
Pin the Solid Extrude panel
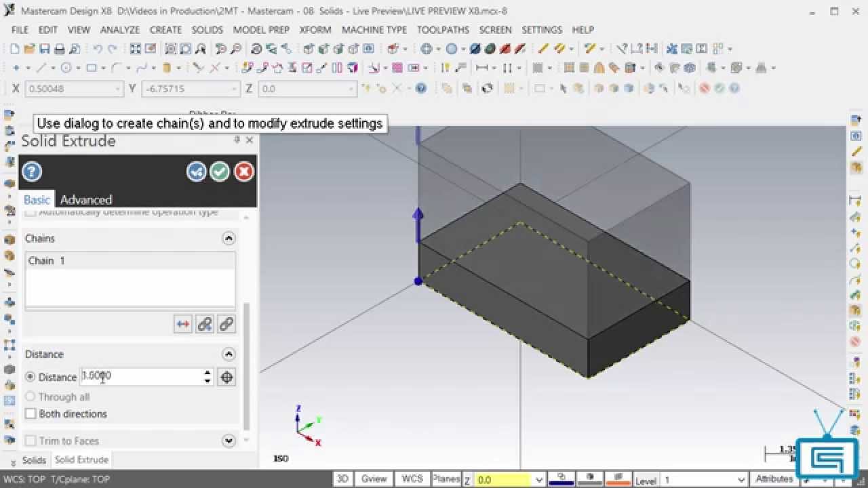coord(237,140)
